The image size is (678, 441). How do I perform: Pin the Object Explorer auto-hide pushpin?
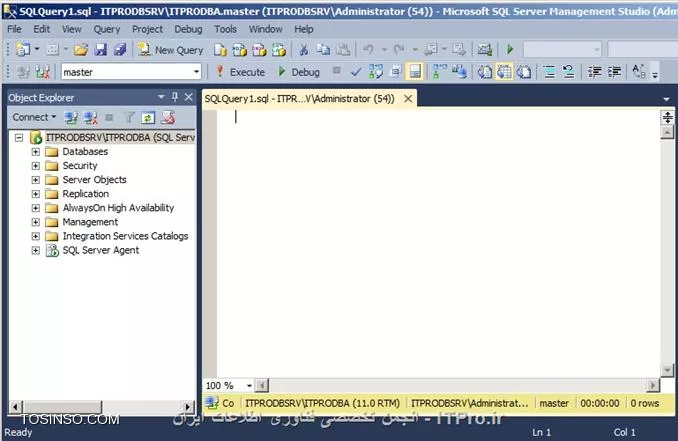pyautogui.click(x=175, y=97)
